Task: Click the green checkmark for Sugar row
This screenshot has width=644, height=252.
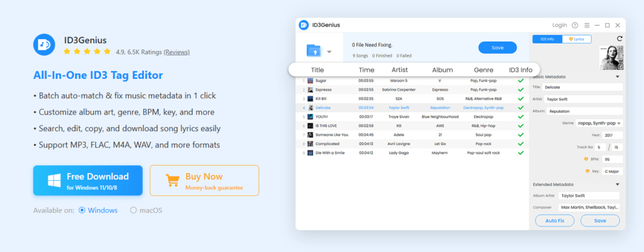Action: pyautogui.click(x=520, y=81)
